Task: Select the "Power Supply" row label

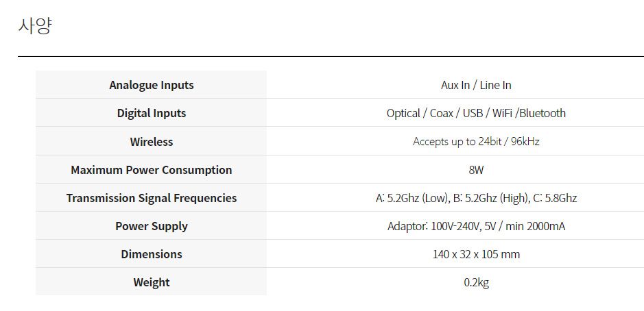Action: pos(151,226)
